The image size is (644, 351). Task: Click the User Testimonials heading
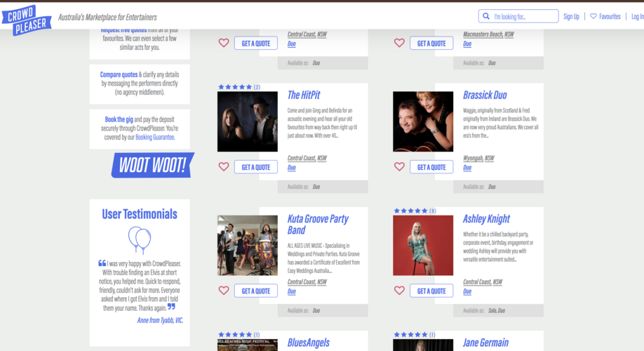coord(140,214)
